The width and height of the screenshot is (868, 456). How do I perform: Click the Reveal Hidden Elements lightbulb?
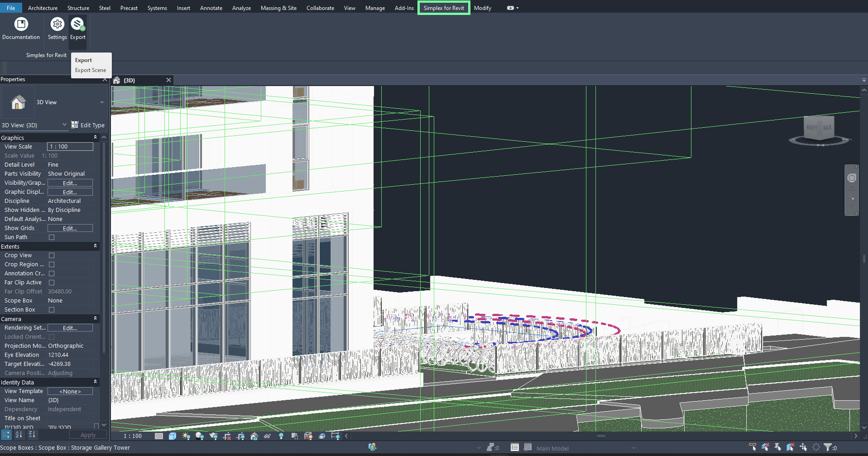coord(281,436)
